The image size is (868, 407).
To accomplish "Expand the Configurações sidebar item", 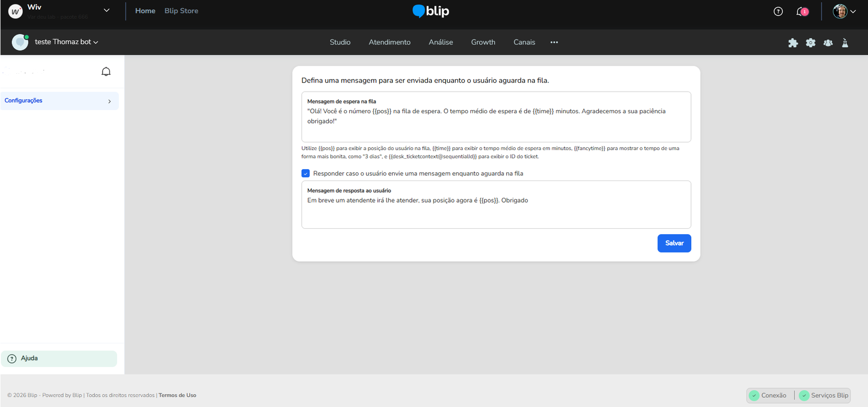I will [x=60, y=101].
